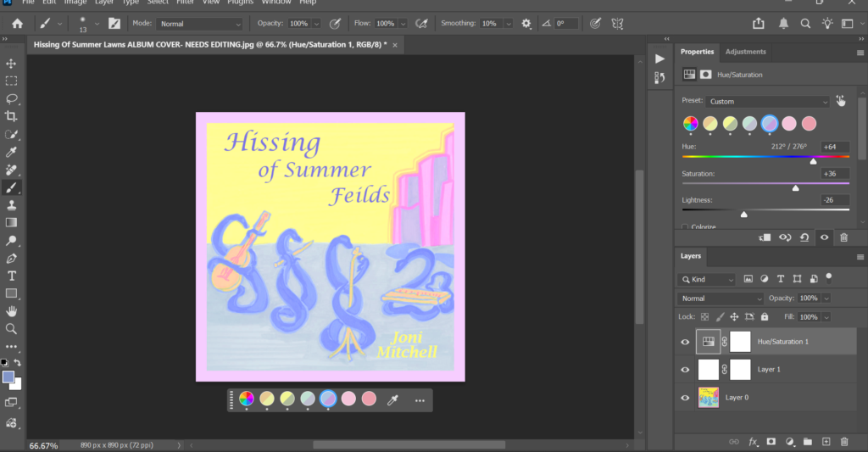Image resolution: width=868 pixels, height=452 pixels.
Task: Hide the Hue/Saturation 1 layer
Action: point(685,342)
